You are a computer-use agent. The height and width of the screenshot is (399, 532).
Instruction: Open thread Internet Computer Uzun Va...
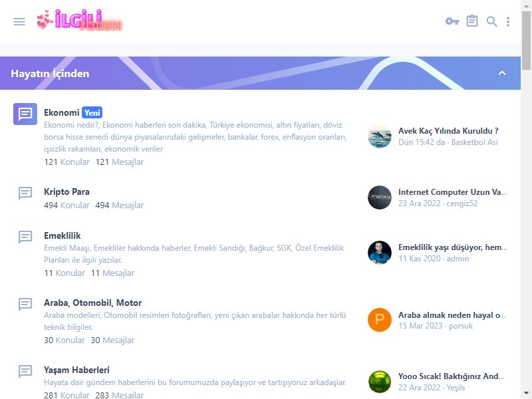coord(452,192)
